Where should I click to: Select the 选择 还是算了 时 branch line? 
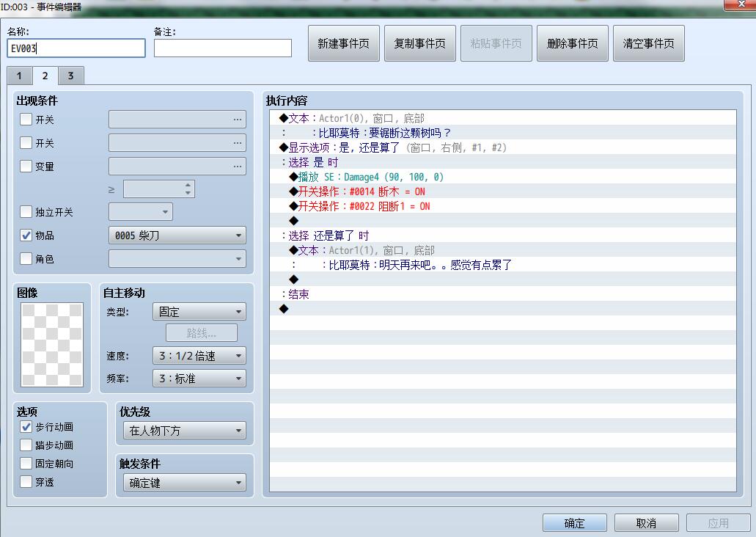point(503,235)
